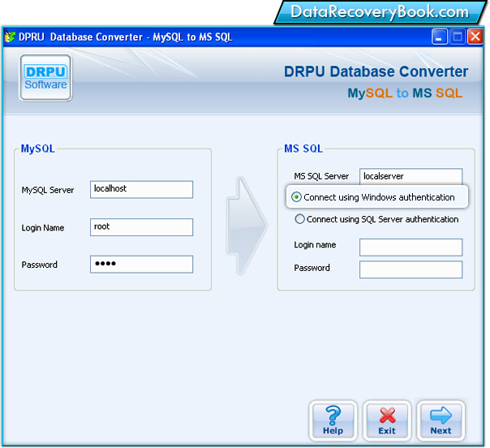Select Connect using Windows authentication

[373, 197]
